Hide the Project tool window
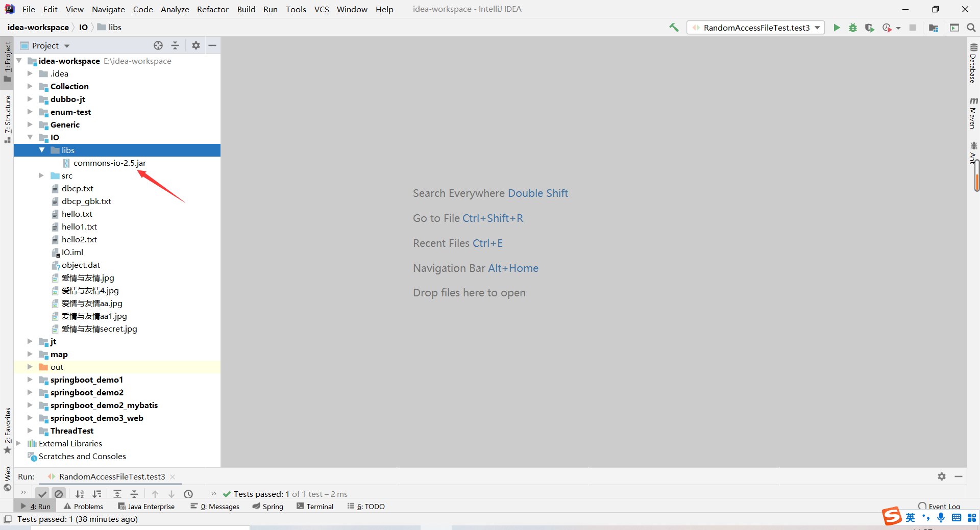 click(212, 45)
